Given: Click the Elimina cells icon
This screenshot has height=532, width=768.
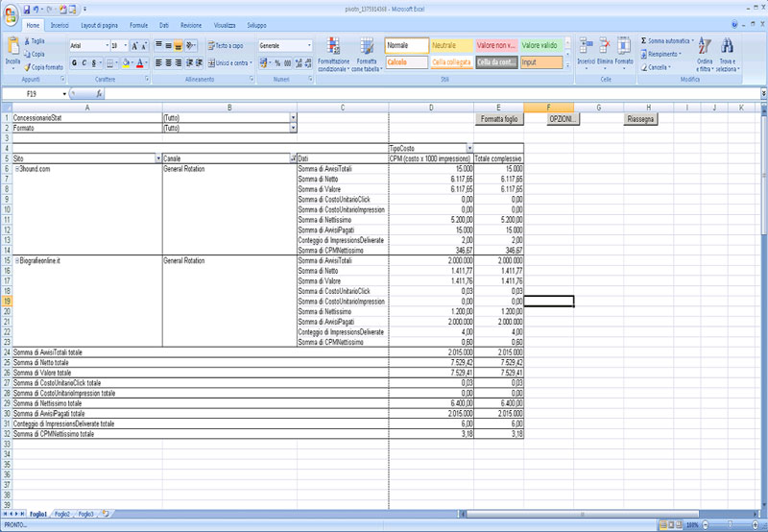Looking at the screenshot, I should [x=605, y=46].
